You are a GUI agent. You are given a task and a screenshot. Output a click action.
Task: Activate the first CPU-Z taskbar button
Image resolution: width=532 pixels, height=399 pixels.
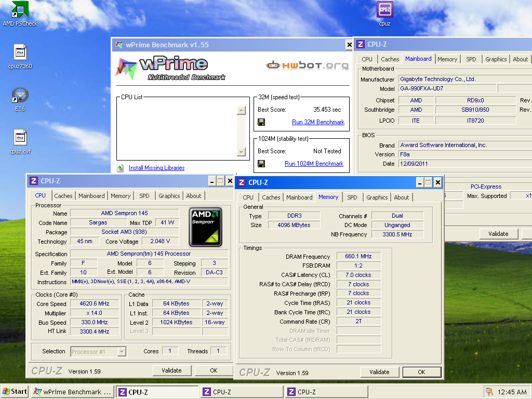pyautogui.click(x=157, y=392)
